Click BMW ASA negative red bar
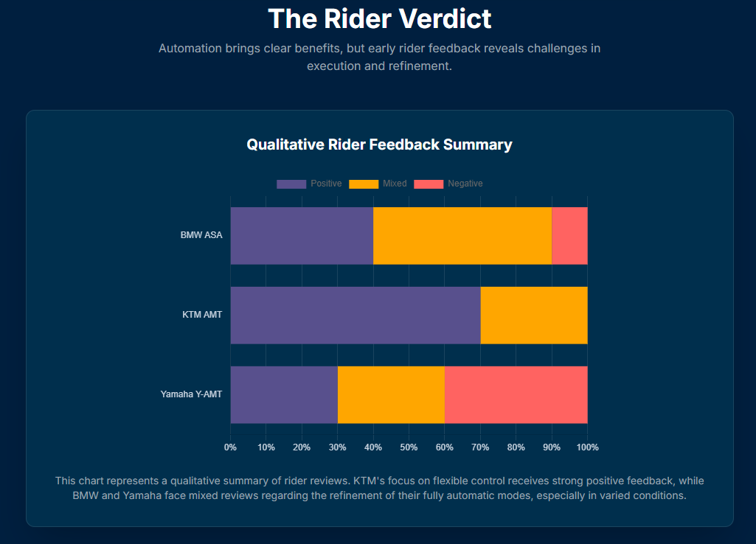Image resolution: width=756 pixels, height=544 pixels. (x=569, y=236)
